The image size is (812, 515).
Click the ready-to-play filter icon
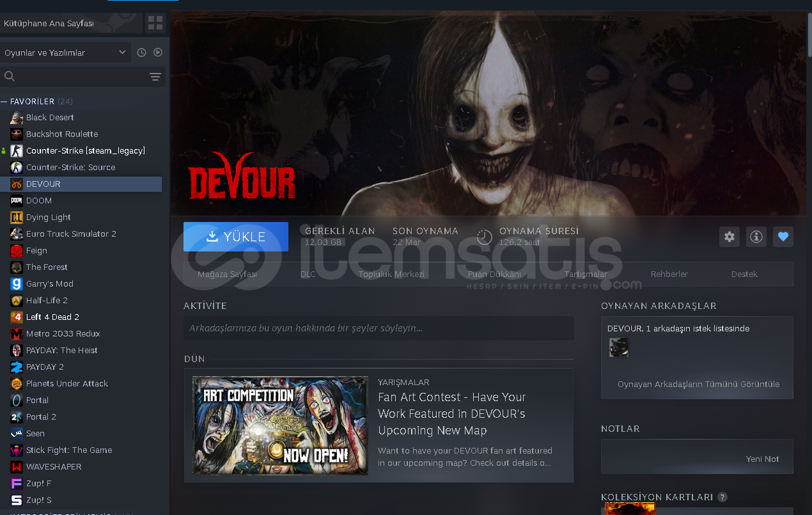pyautogui.click(x=158, y=52)
